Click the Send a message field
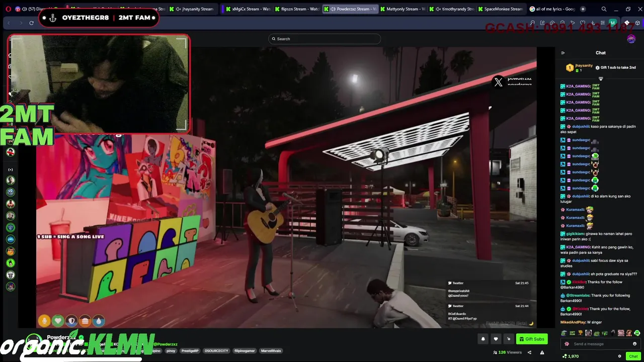This screenshot has height=362, width=644. tap(600, 344)
